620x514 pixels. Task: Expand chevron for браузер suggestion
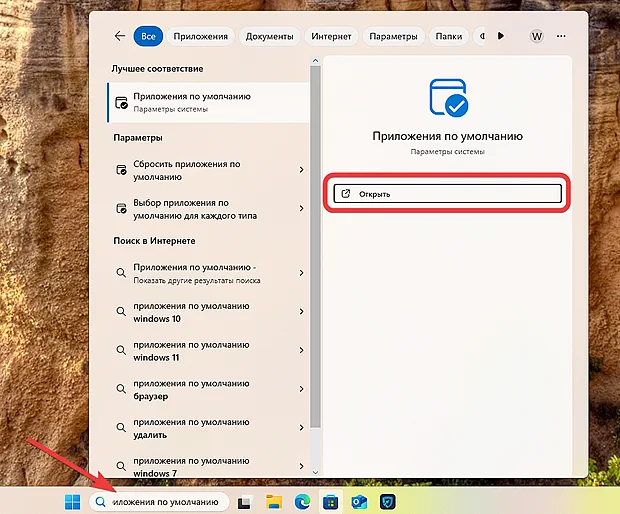[301, 389]
